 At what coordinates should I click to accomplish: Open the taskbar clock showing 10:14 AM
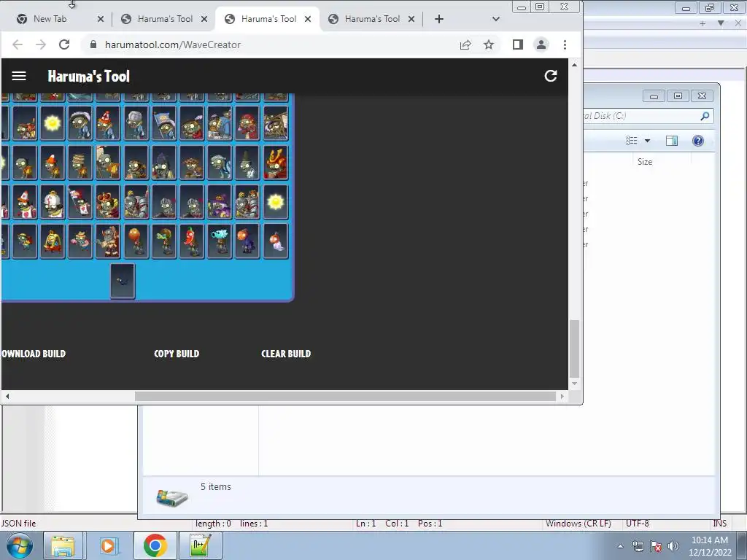(710, 546)
